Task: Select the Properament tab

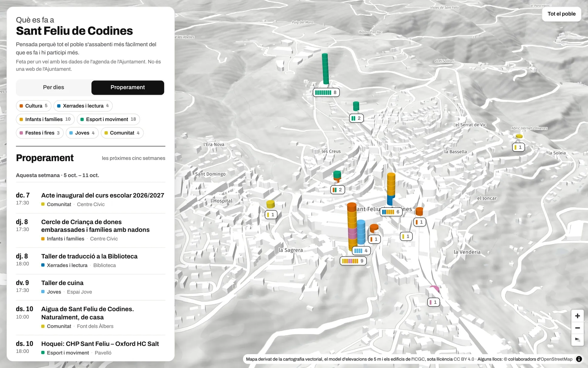Action: tap(128, 87)
